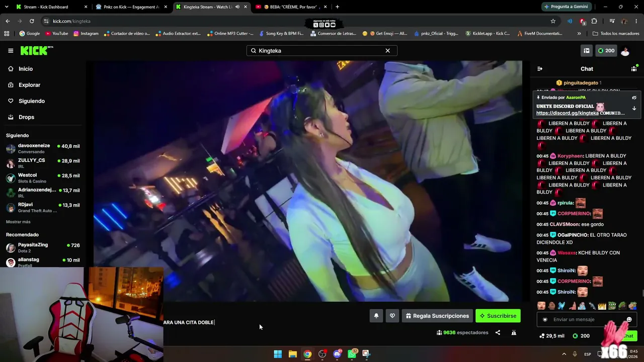This screenshot has height=362, width=644.
Task: Open the FiveM Documentation bookmark
Action: pyautogui.click(x=539, y=34)
